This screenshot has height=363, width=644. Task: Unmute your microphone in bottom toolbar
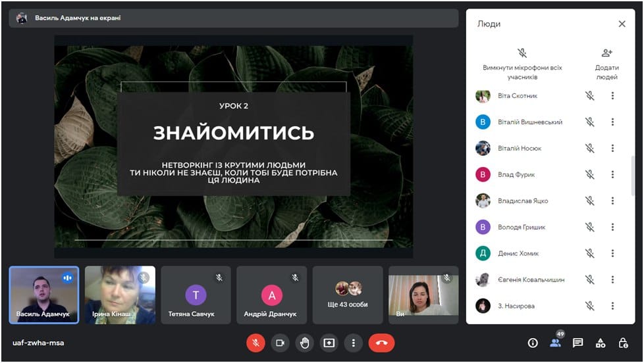pos(255,343)
